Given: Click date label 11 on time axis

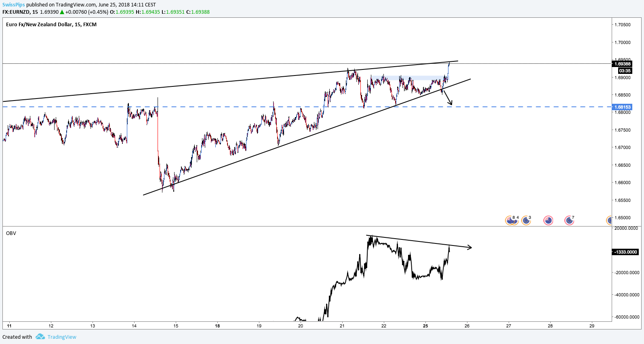Looking at the screenshot, I should (9, 326).
